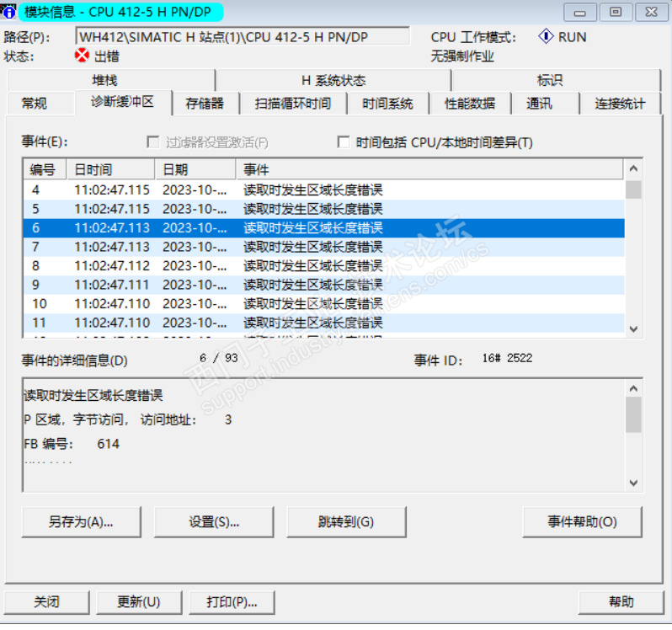Open the 存储器 tab
672x630 pixels.
[205, 104]
